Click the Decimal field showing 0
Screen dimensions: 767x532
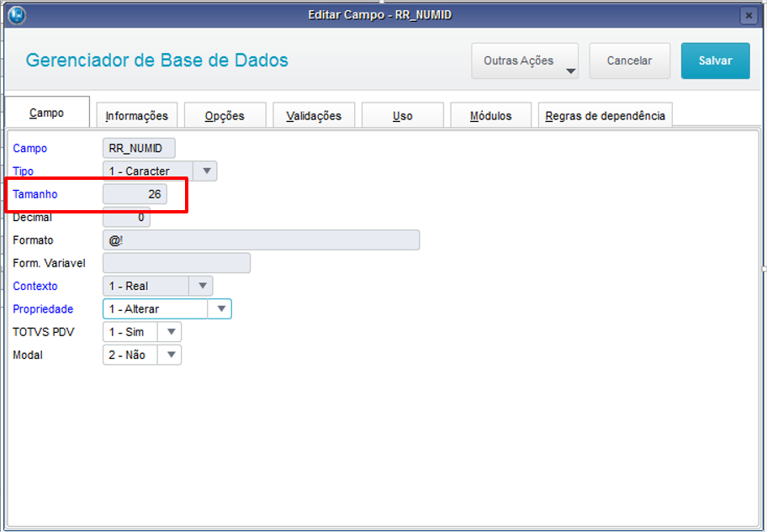coord(126,217)
